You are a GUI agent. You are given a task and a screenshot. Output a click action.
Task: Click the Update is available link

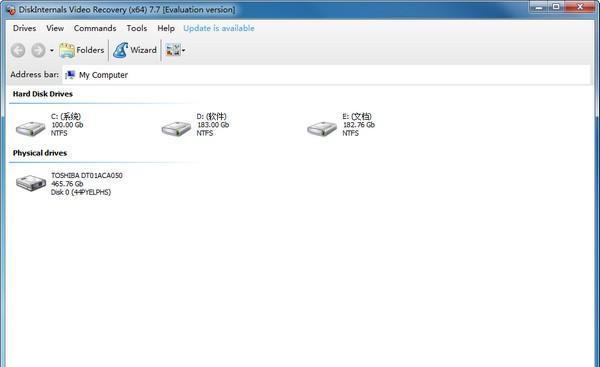pos(219,28)
